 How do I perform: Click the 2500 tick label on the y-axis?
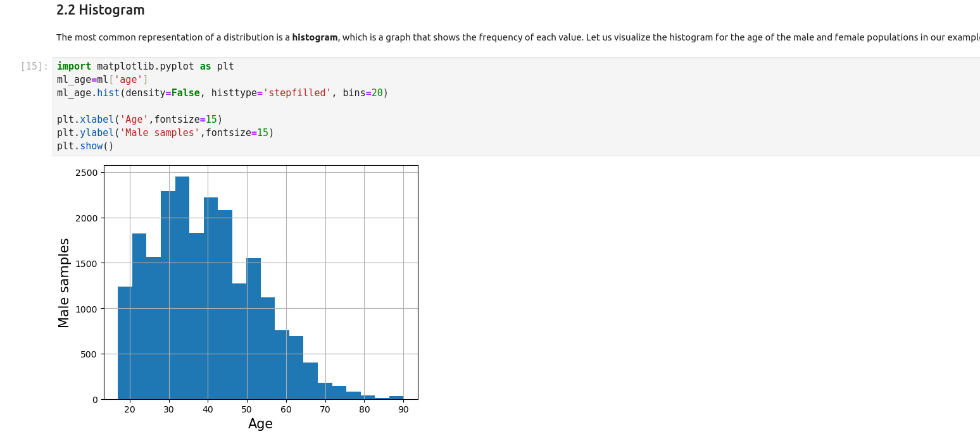pyautogui.click(x=87, y=173)
